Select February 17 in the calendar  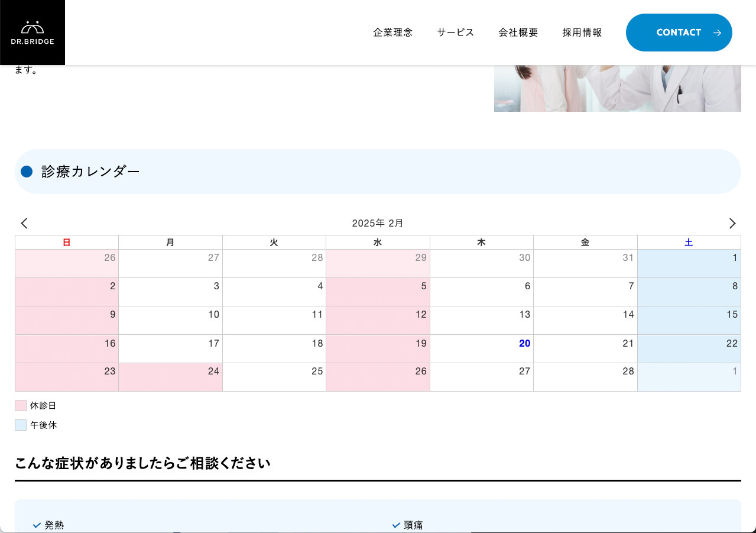(x=171, y=349)
